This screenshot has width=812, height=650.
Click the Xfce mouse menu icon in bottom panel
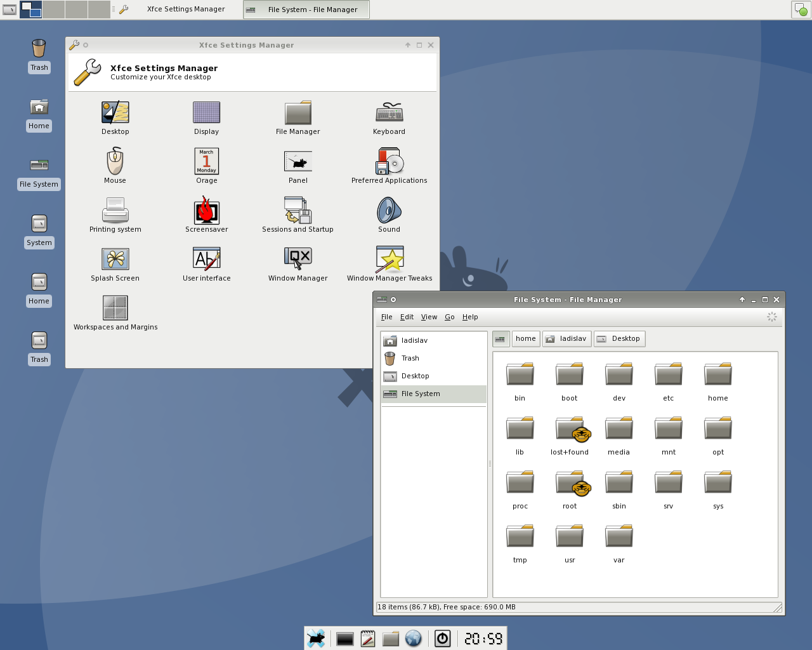tap(316, 639)
